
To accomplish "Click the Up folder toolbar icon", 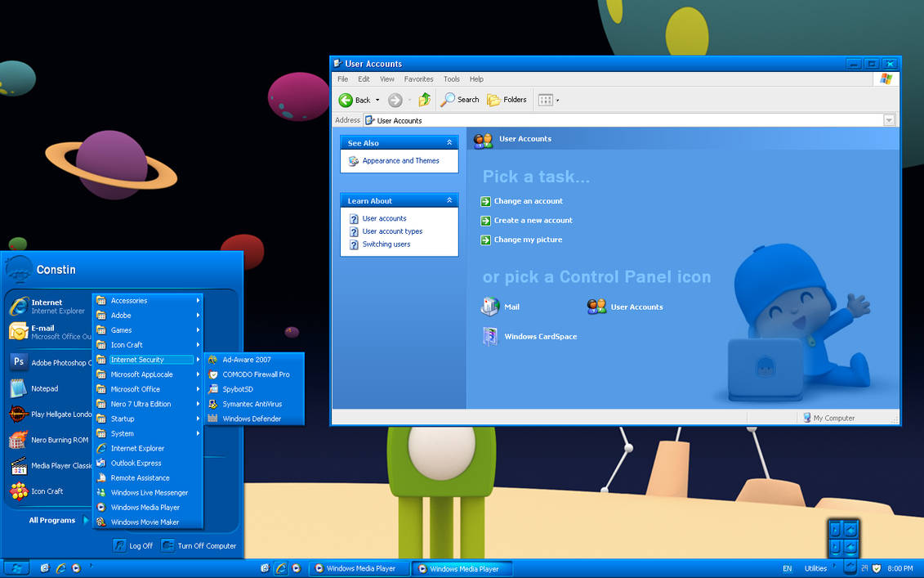I will pyautogui.click(x=424, y=101).
